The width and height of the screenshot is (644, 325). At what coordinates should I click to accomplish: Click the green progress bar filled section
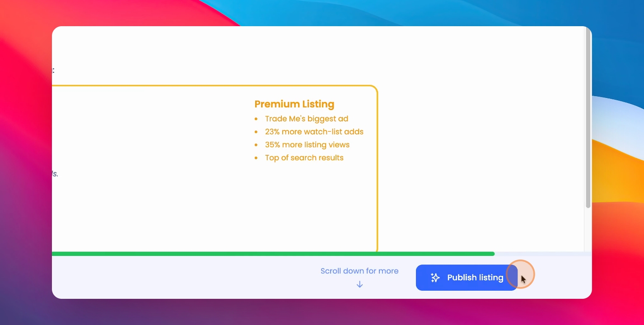pyautogui.click(x=273, y=254)
